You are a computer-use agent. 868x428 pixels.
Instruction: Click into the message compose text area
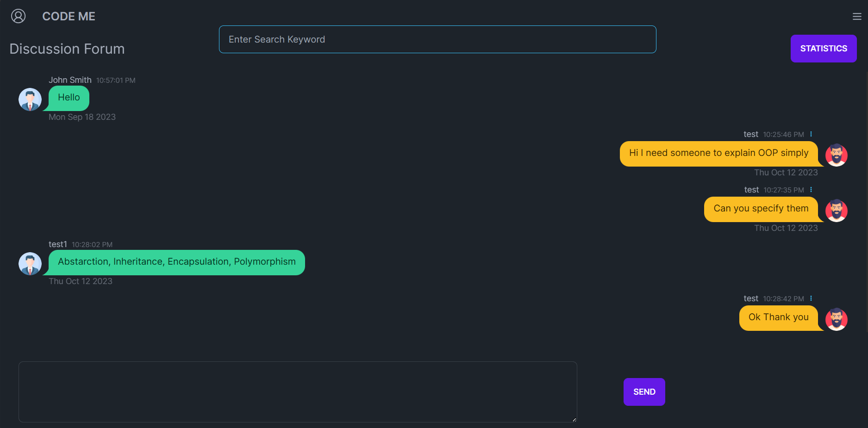297,391
